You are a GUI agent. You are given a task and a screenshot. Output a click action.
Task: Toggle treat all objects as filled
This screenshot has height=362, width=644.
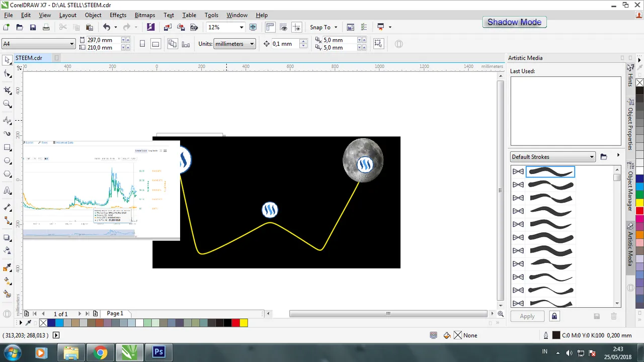[379, 44]
